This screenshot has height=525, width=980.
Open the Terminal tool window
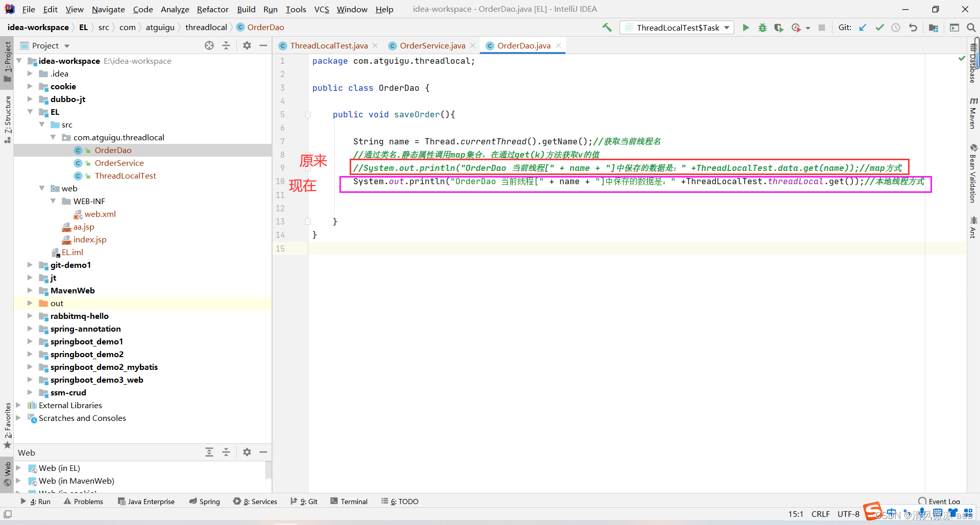(349, 502)
